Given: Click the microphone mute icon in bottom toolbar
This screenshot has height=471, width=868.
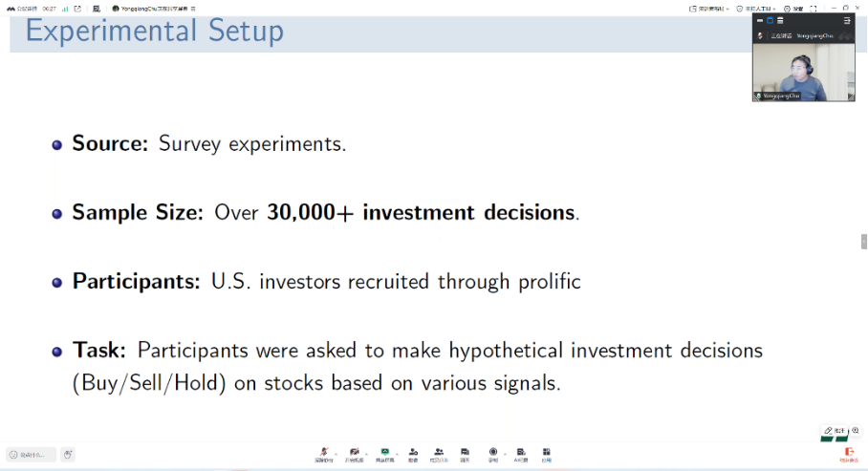Looking at the screenshot, I should tap(323, 452).
